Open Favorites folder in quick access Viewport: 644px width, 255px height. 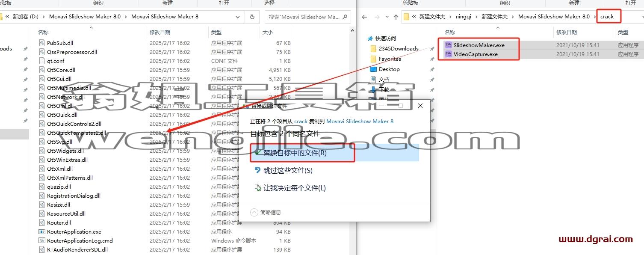click(x=390, y=59)
